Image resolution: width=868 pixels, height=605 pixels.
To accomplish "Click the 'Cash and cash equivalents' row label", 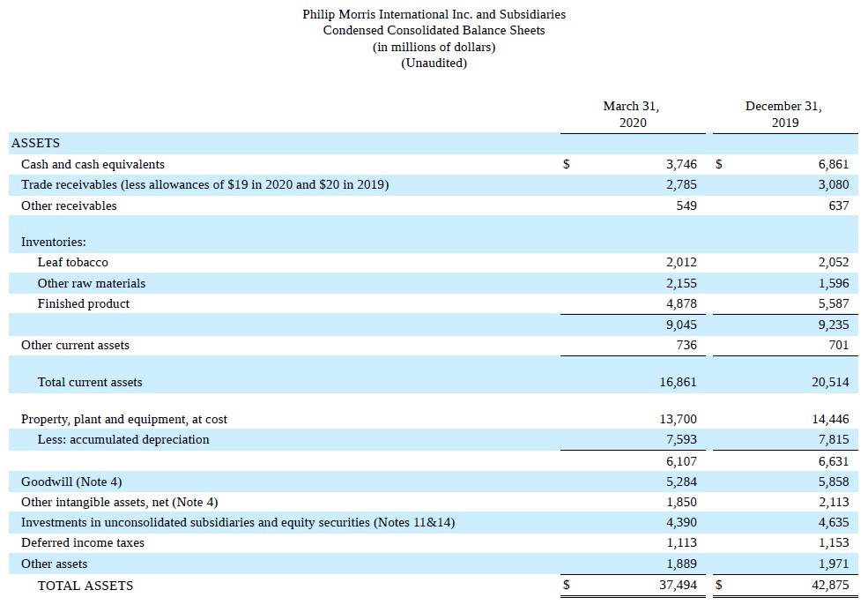I will 93,165.
